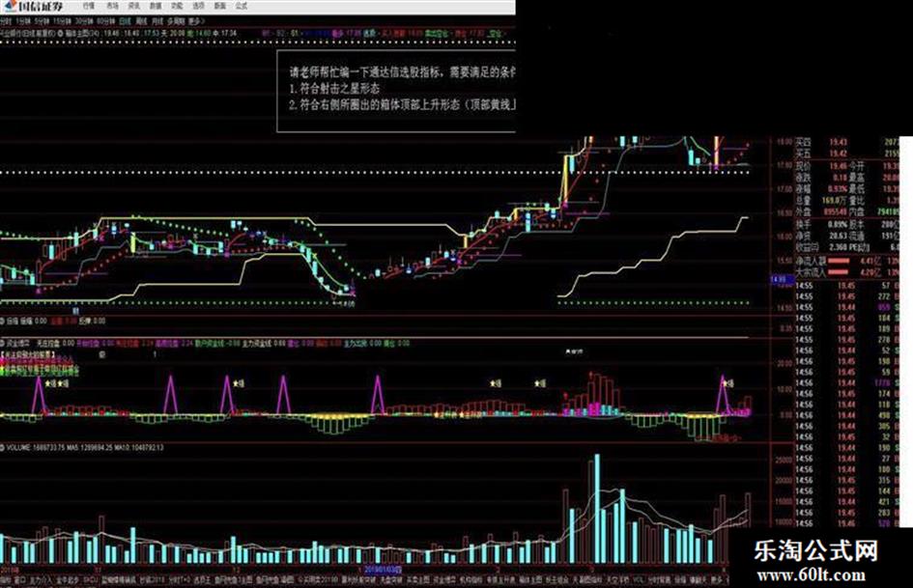Click the www.60lt.com link
The height and width of the screenshot is (588, 913).
click(812, 575)
